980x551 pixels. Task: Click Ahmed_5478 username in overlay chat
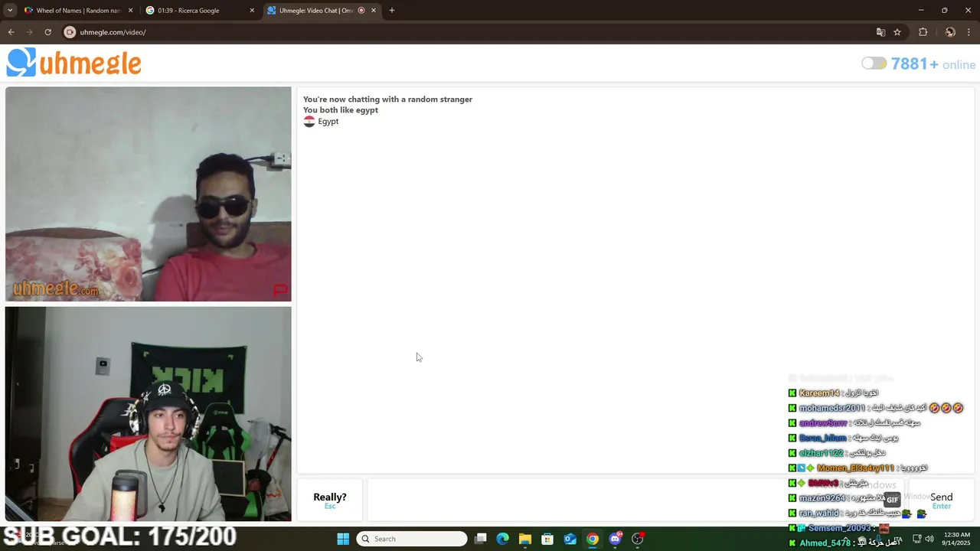pos(825,543)
